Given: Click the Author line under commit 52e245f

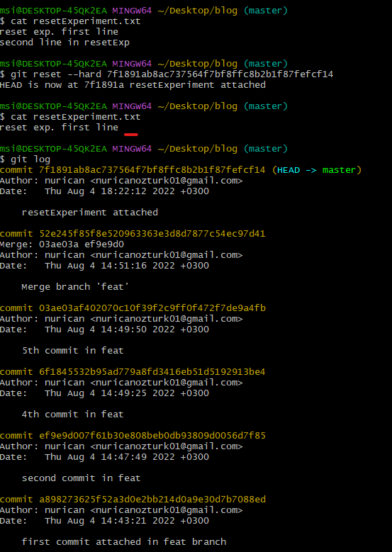Looking at the screenshot, I should coord(121,255).
